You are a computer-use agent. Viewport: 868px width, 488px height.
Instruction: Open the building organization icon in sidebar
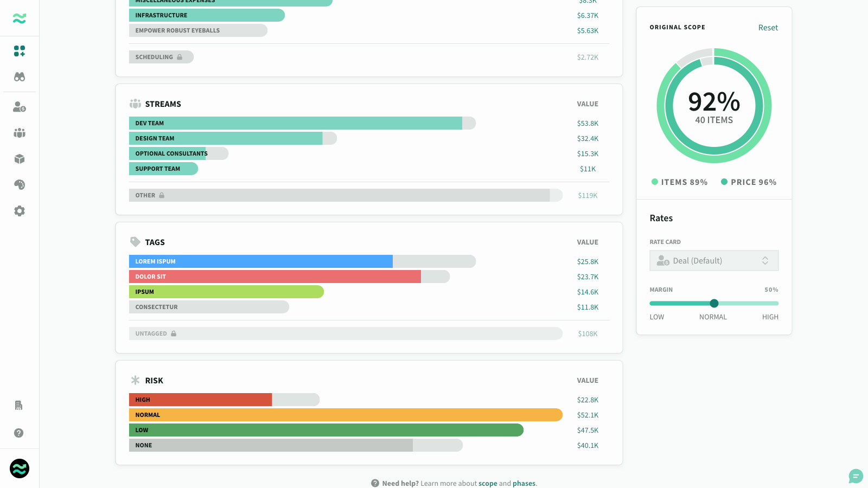[19, 405]
